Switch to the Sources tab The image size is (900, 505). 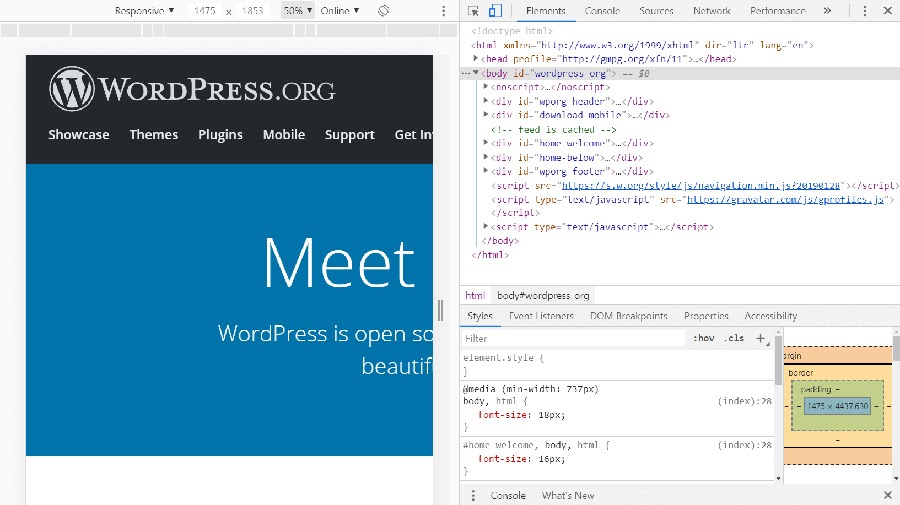[x=656, y=10]
